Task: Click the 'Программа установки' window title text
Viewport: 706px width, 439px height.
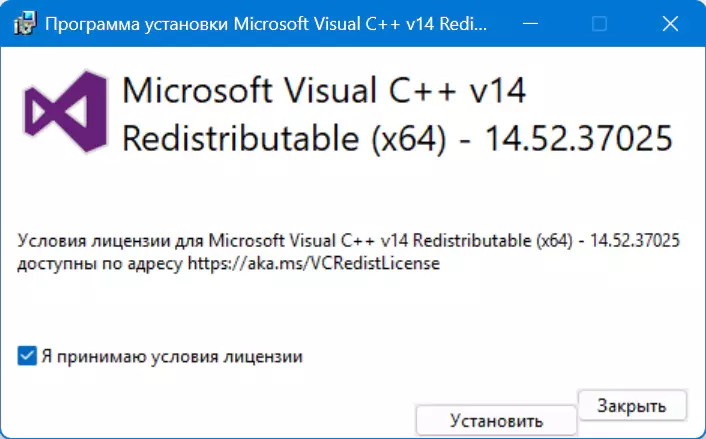Action: point(137,23)
